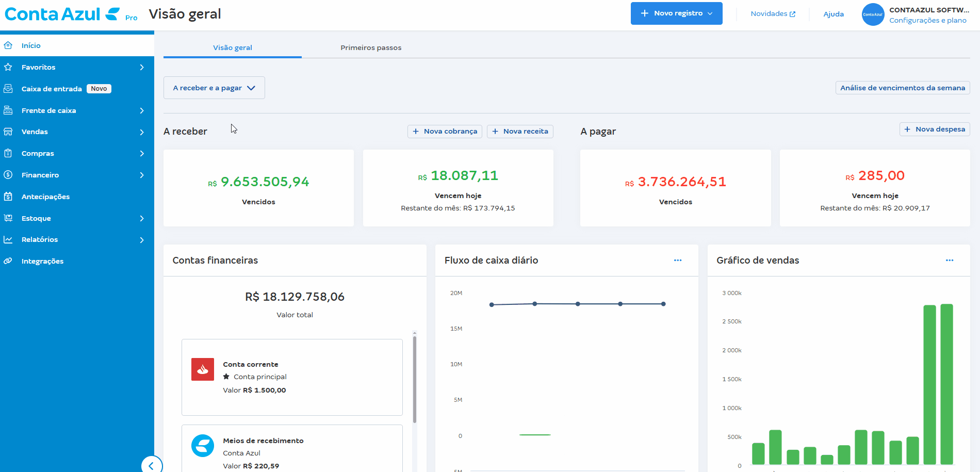980x472 pixels.
Task: Click the Pro plan label near logo
Action: tap(132, 18)
